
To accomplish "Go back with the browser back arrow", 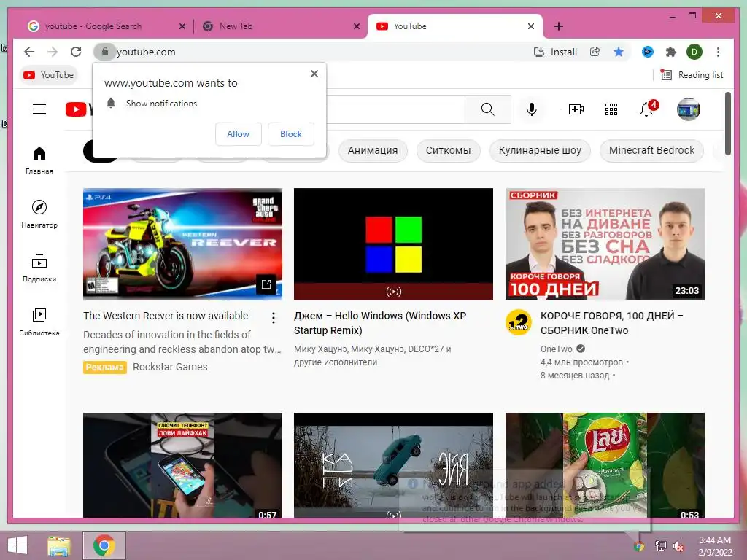I will pos(29,52).
